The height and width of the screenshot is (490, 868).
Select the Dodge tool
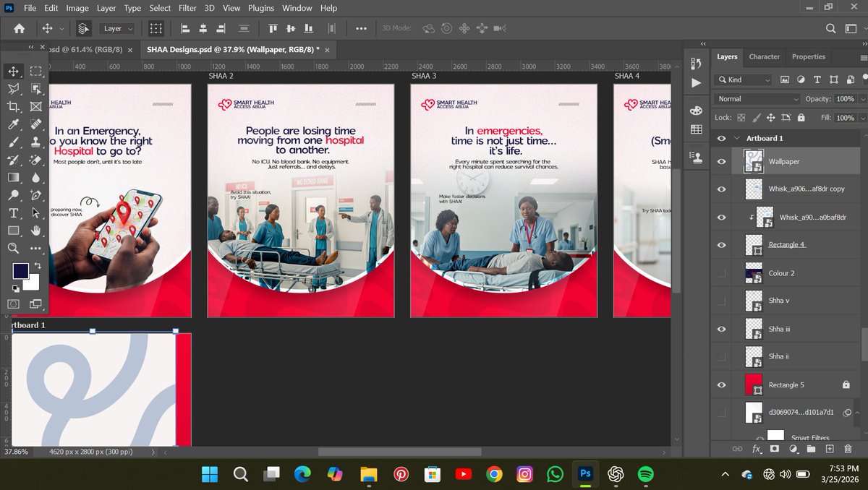13,195
